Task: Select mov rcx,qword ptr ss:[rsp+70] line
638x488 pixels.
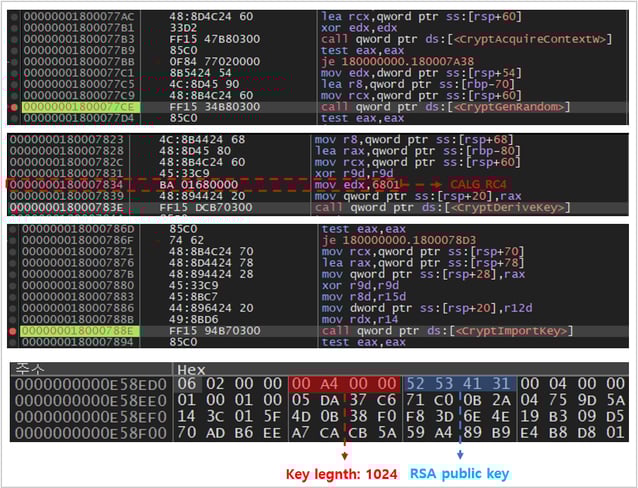Action: (423, 252)
